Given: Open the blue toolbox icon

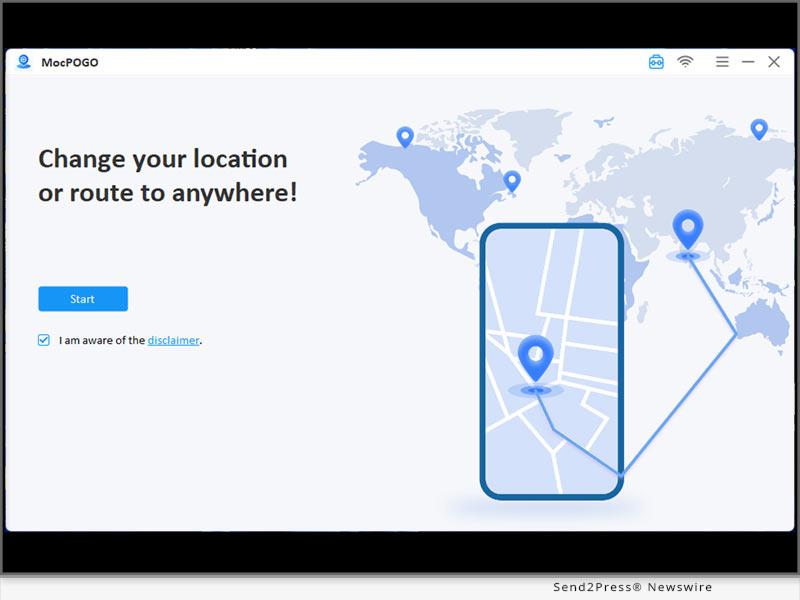Looking at the screenshot, I should tap(656, 62).
